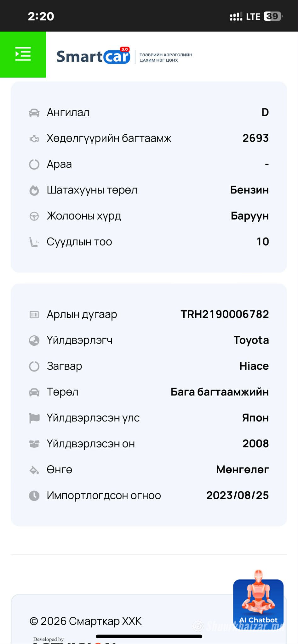The image size is (298, 644).
Task: Tap the Toyota manufacturer value
Action: [x=251, y=340]
